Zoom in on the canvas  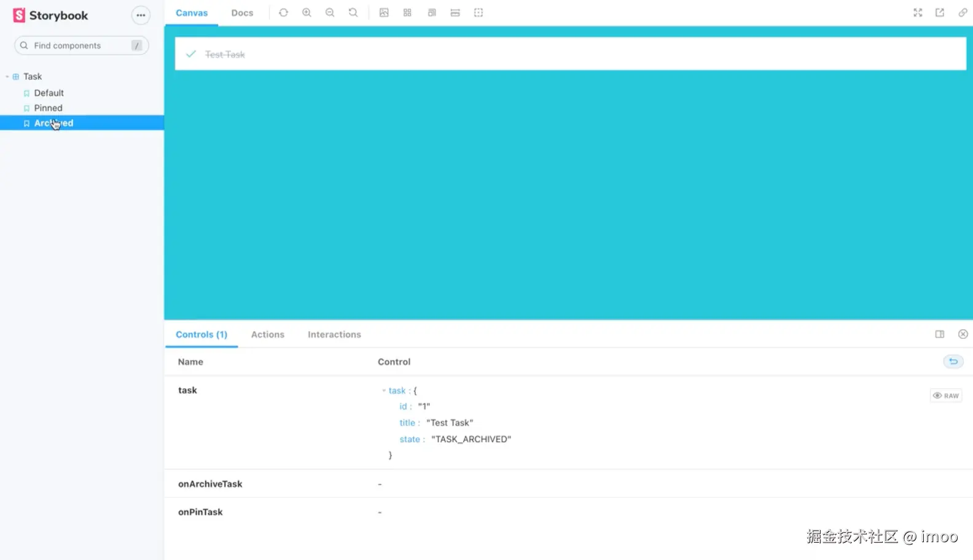pyautogui.click(x=307, y=13)
